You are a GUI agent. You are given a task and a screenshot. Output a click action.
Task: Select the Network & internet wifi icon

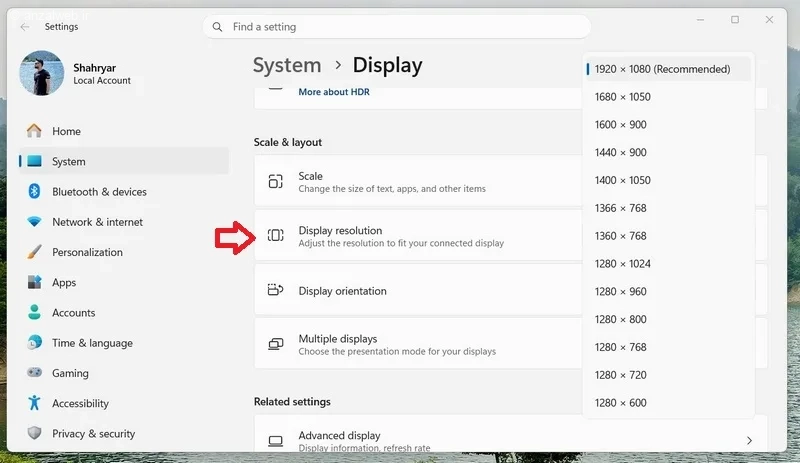34,222
